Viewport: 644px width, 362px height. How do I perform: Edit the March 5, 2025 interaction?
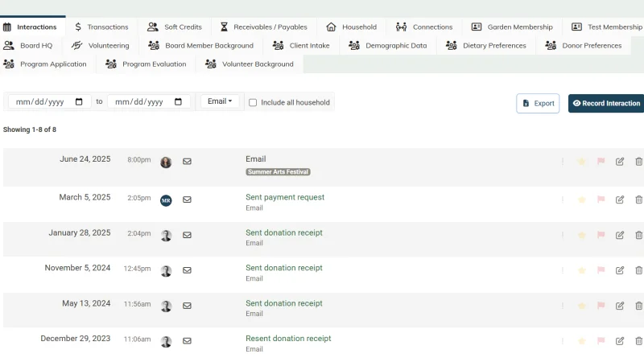click(620, 200)
